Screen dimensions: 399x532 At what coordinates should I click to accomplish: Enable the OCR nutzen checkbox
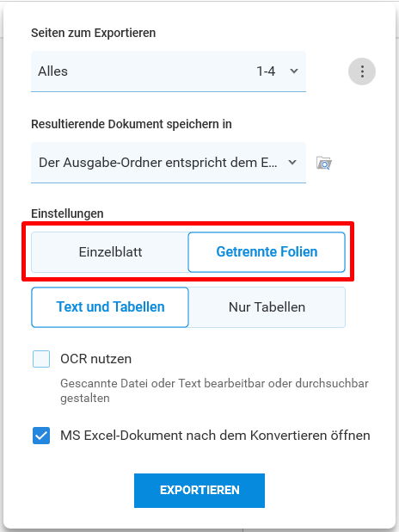41,359
